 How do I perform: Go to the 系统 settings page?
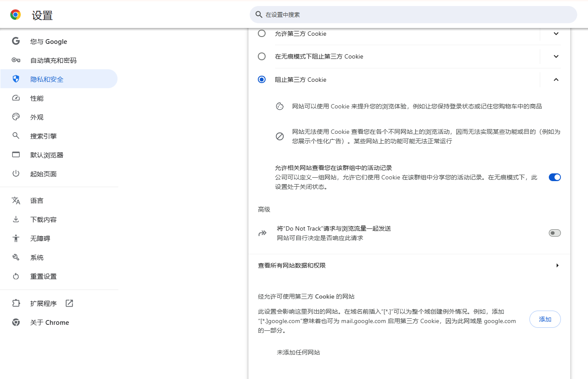[x=59, y=257]
